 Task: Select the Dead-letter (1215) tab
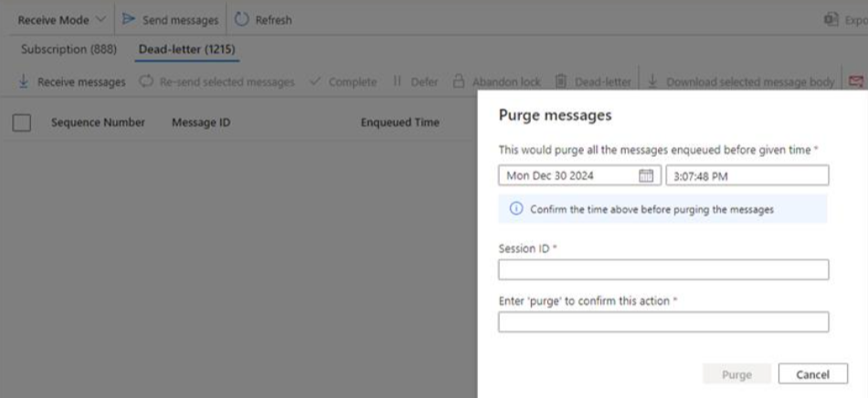(x=187, y=49)
